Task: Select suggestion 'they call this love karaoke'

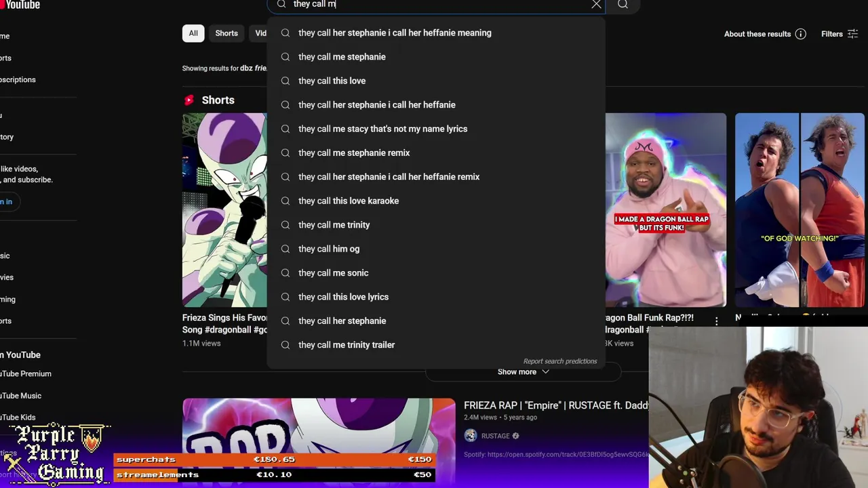Action: 436,201
